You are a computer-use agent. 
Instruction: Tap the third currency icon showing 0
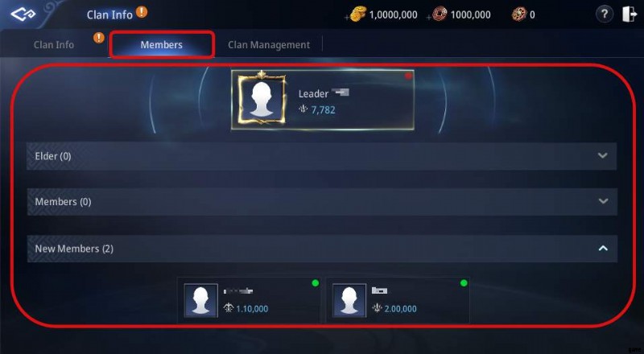[518, 14]
